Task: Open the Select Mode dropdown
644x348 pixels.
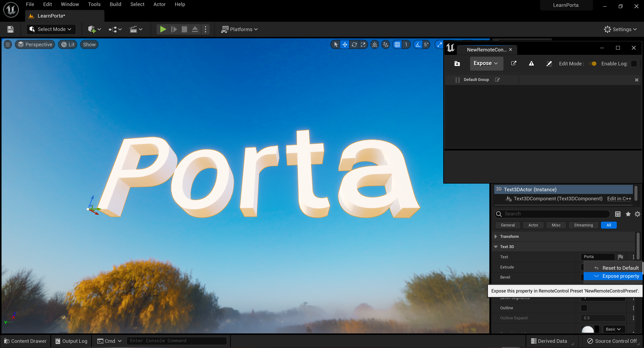Action: (x=51, y=29)
